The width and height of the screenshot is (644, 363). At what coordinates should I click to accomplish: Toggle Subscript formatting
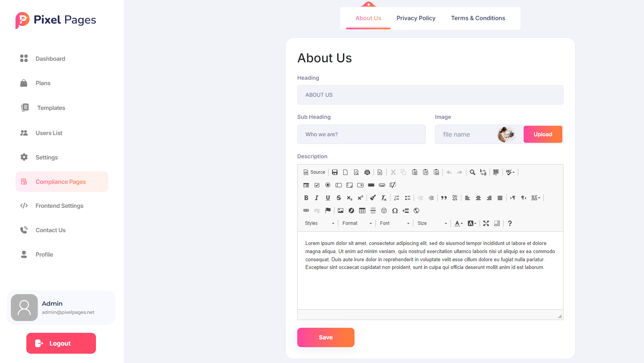(349, 198)
